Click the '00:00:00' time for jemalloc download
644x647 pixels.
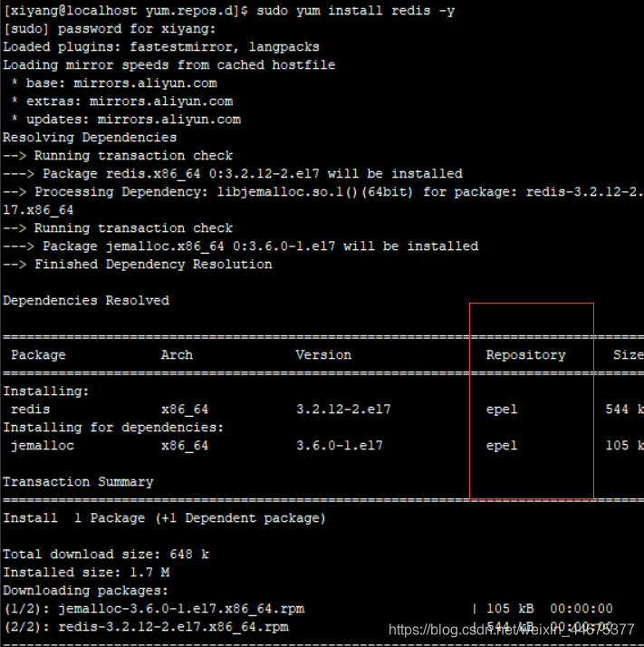[582, 610]
